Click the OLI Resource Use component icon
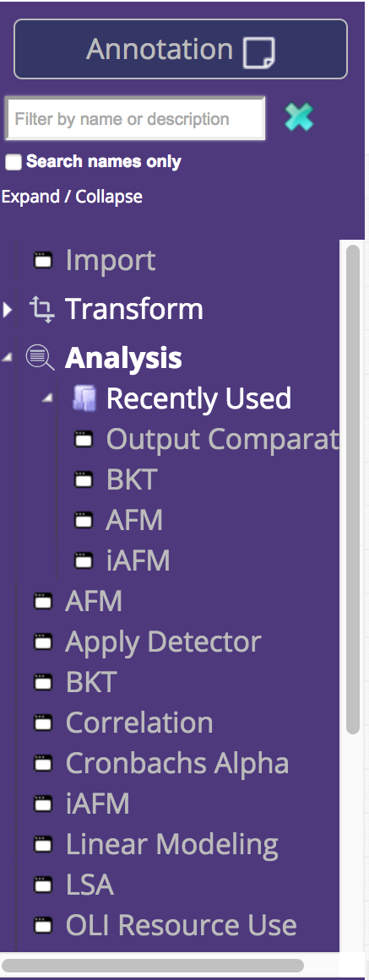369x980 pixels. tap(42, 925)
